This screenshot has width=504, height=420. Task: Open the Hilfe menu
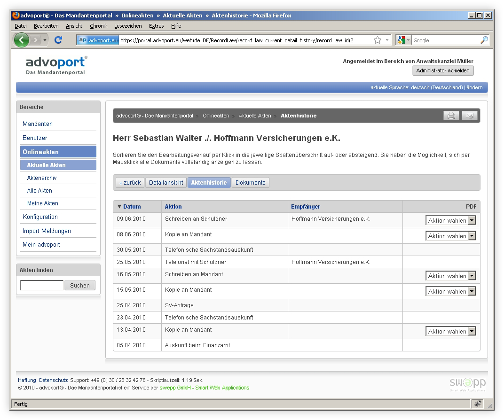(176, 26)
